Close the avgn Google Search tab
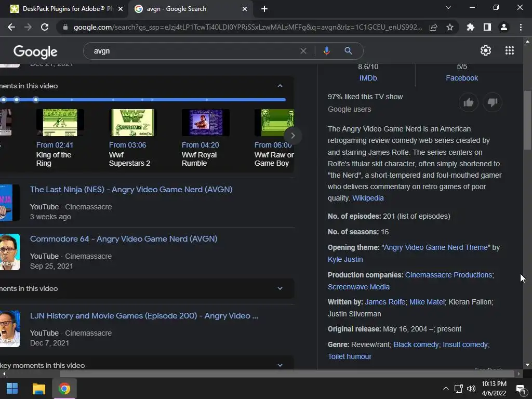This screenshot has height=399, width=532. [x=245, y=9]
